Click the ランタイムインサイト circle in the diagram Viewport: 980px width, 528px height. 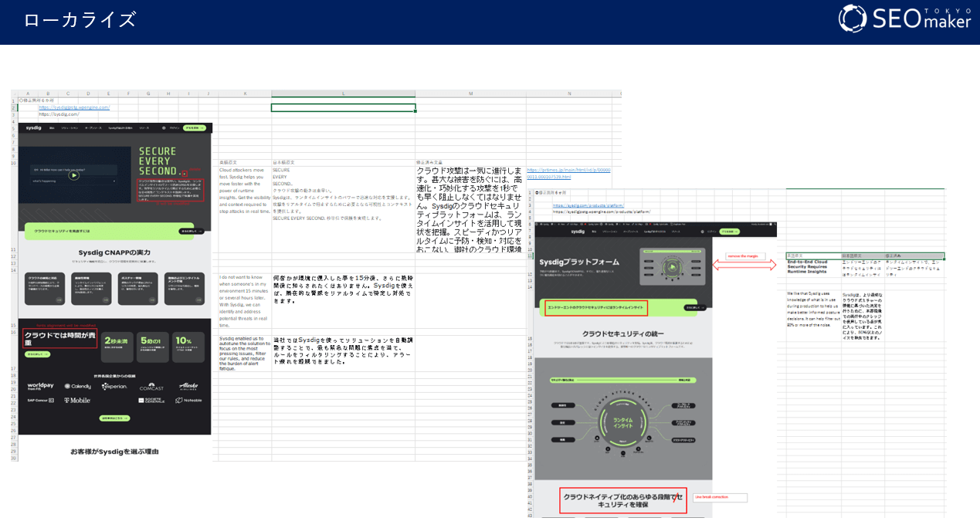pos(622,421)
